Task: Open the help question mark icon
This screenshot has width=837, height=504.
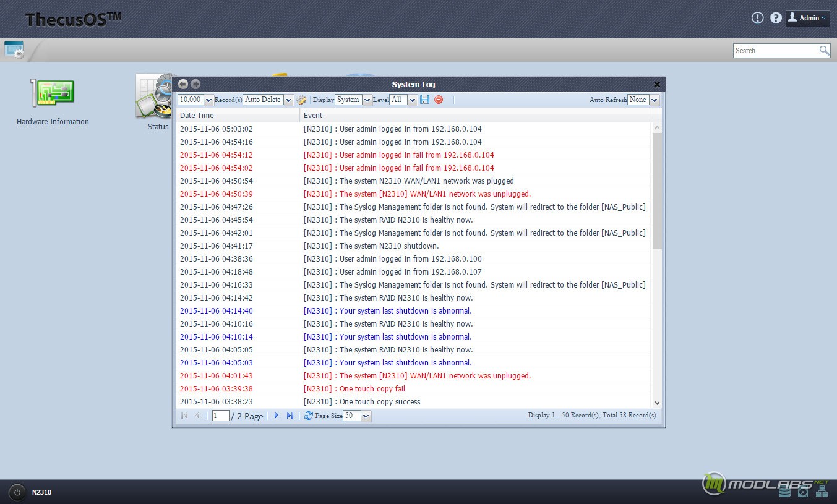Action: click(776, 18)
